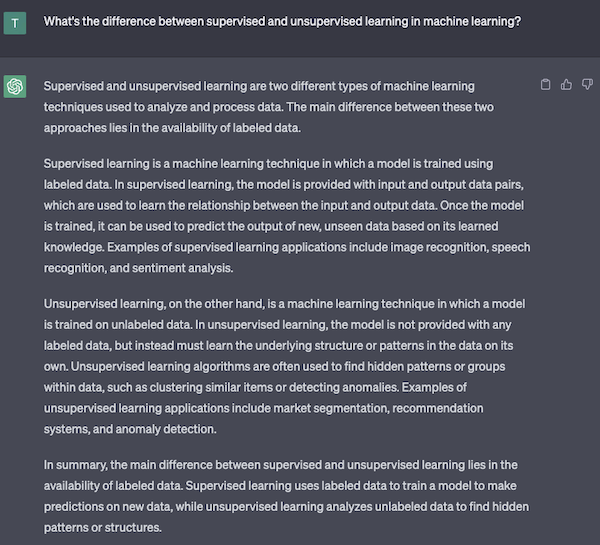Click the words "recognition, and sentiment analysis."
Viewport: 600px width, 545px height.
[x=139, y=268]
